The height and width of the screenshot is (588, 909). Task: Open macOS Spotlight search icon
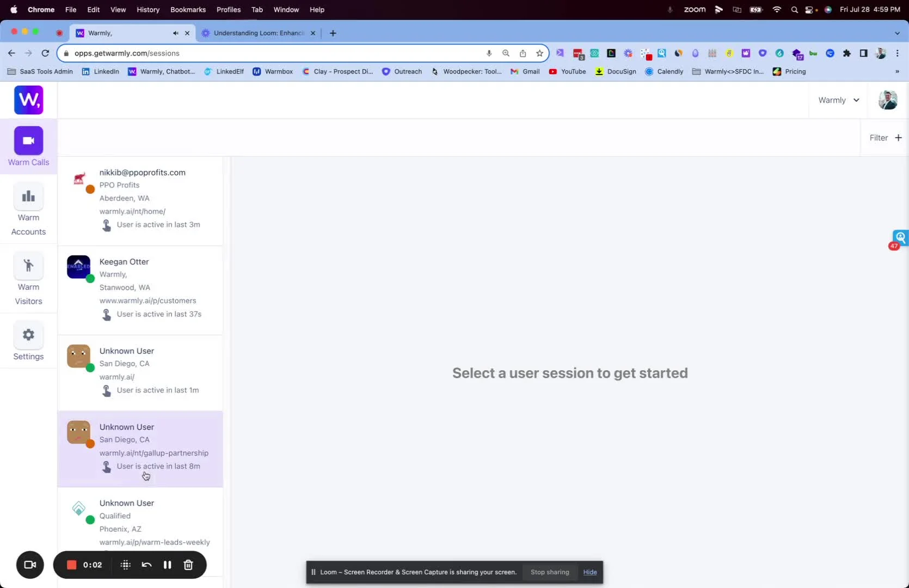click(x=794, y=9)
